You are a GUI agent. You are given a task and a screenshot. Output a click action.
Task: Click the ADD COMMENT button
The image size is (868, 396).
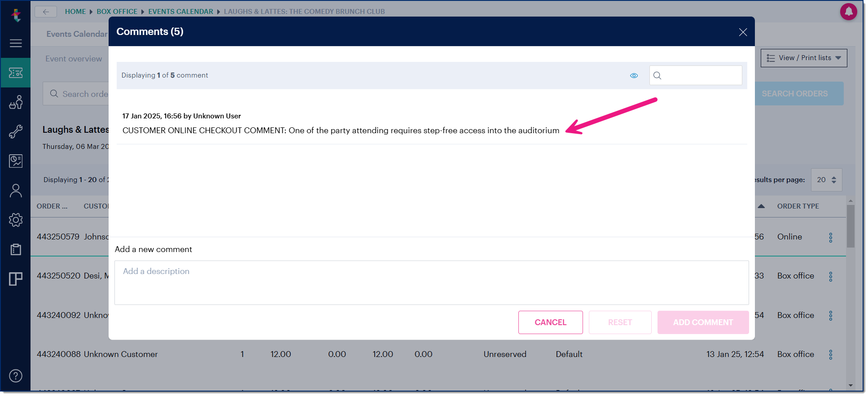[x=703, y=322]
